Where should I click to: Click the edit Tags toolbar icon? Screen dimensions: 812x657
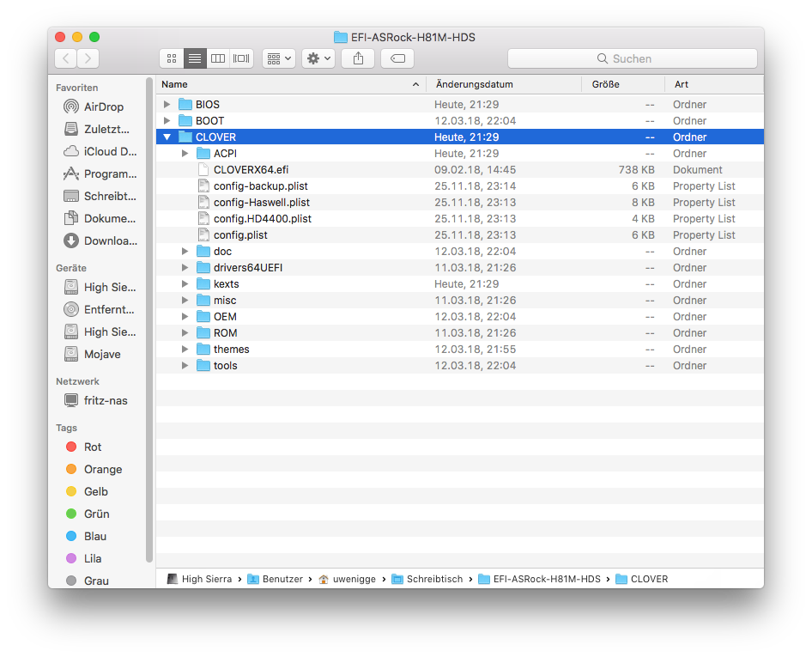(397, 58)
